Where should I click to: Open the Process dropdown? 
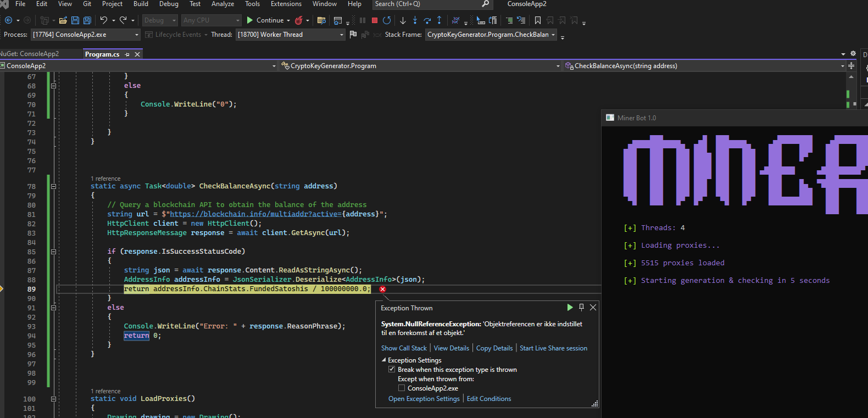86,35
